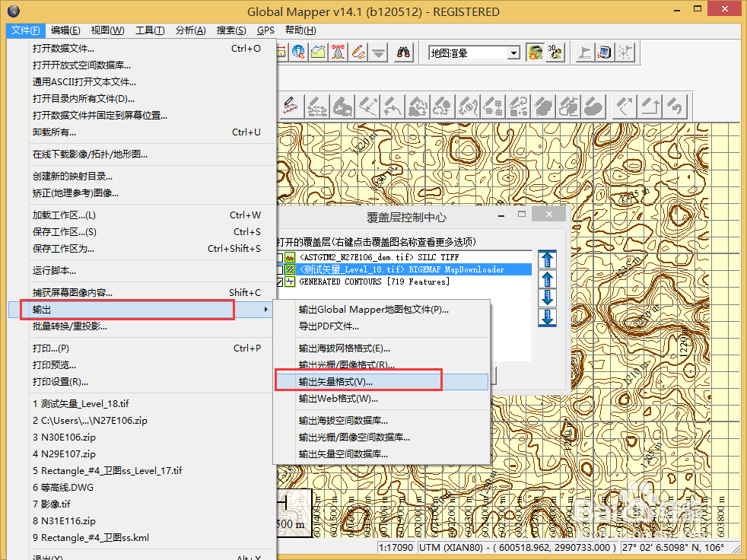The image size is (747, 560).
Task: Select 在线下载影像/拓扑/地形图... item
Action: (142, 154)
